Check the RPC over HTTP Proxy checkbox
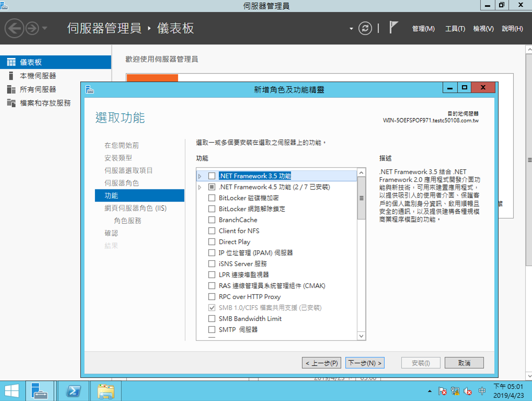Image resolution: width=532 pixels, height=401 pixels. [x=212, y=296]
